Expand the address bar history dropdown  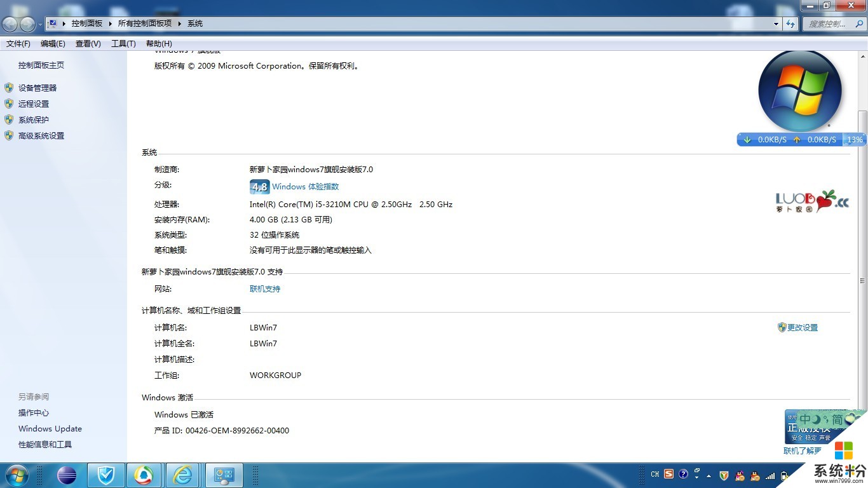tap(776, 24)
